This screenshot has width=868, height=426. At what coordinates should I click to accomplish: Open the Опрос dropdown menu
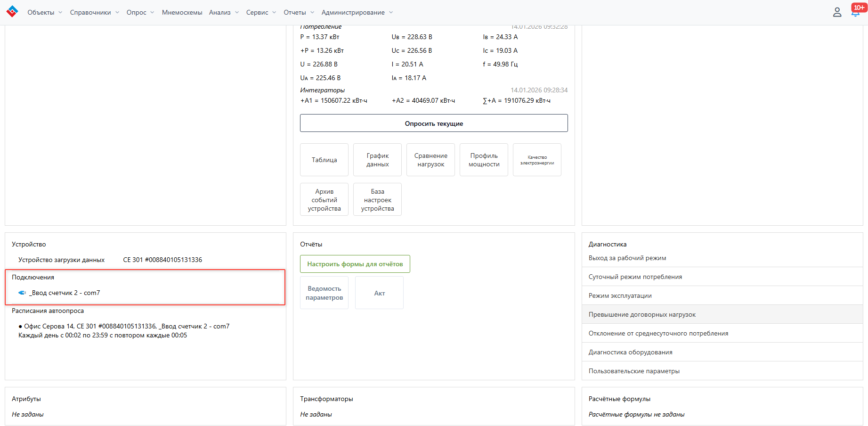tap(140, 12)
